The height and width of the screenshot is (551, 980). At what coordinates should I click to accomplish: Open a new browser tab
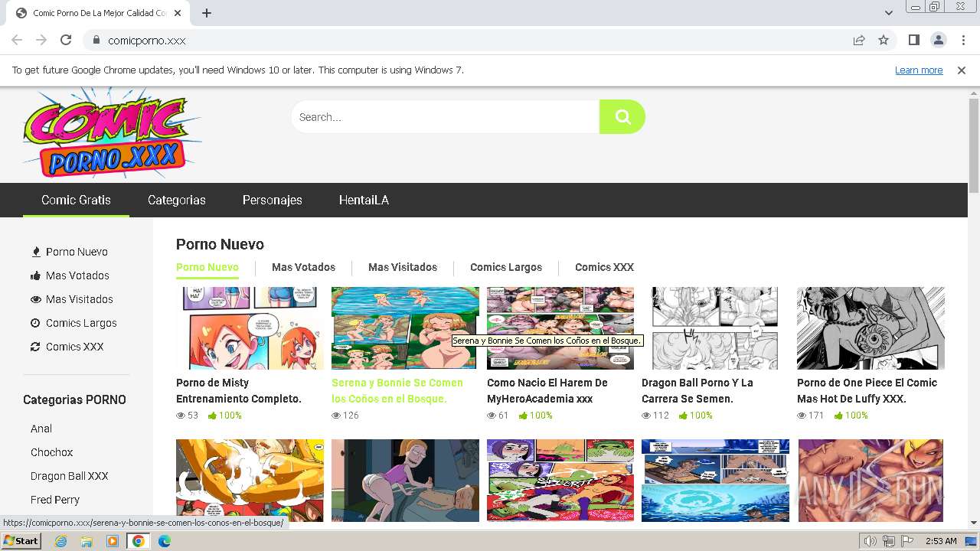tap(207, 13)
